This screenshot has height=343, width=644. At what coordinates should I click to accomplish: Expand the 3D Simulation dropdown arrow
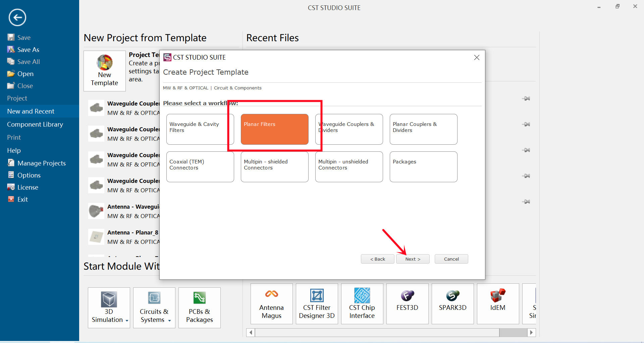click(127, 321)
